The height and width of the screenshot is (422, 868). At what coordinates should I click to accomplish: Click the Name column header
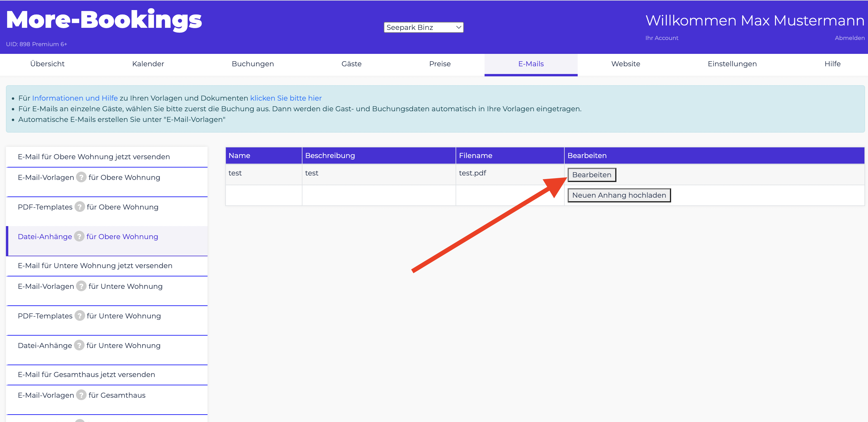(264, 155)
